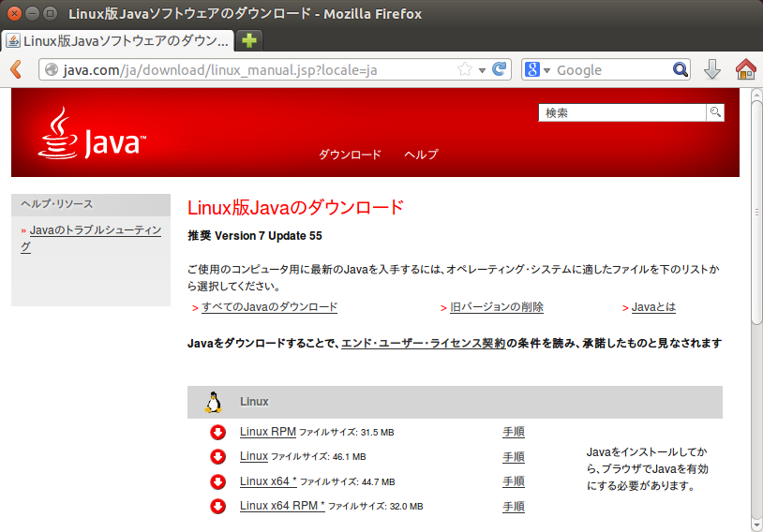Image resolution: width=763 pixels, height=532 pixels.
Task: Click the Google search magnifier icon
Action: 680,69
